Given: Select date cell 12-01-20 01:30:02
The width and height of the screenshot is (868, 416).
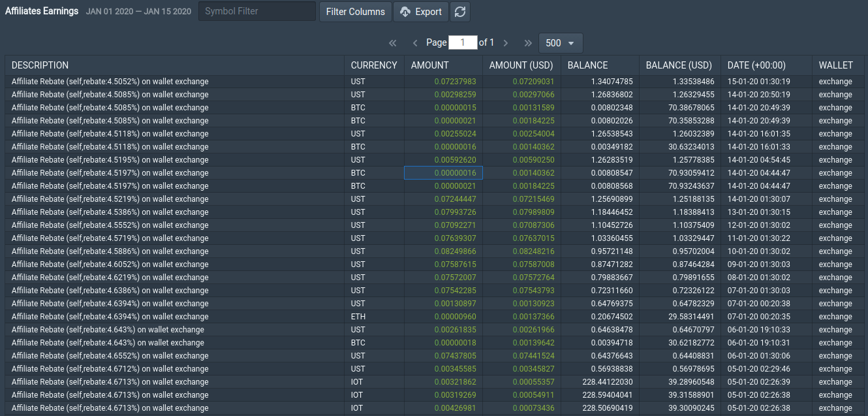Looking at the screenshot, I should pos(767,225).
